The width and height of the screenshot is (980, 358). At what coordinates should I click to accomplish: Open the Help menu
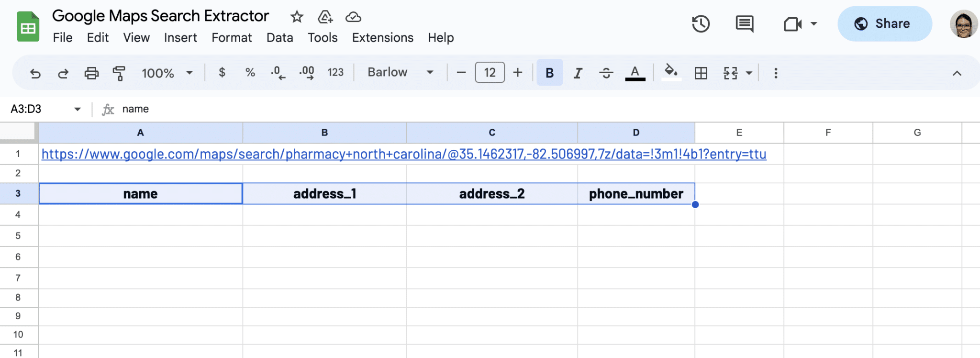pyautogui.click(x=441, y=38)
